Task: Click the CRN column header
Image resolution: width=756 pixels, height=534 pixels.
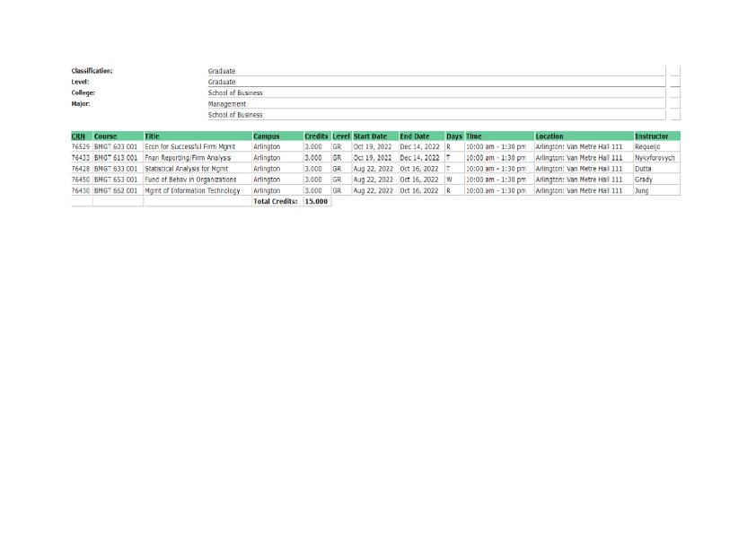Action: pos(81,136)
